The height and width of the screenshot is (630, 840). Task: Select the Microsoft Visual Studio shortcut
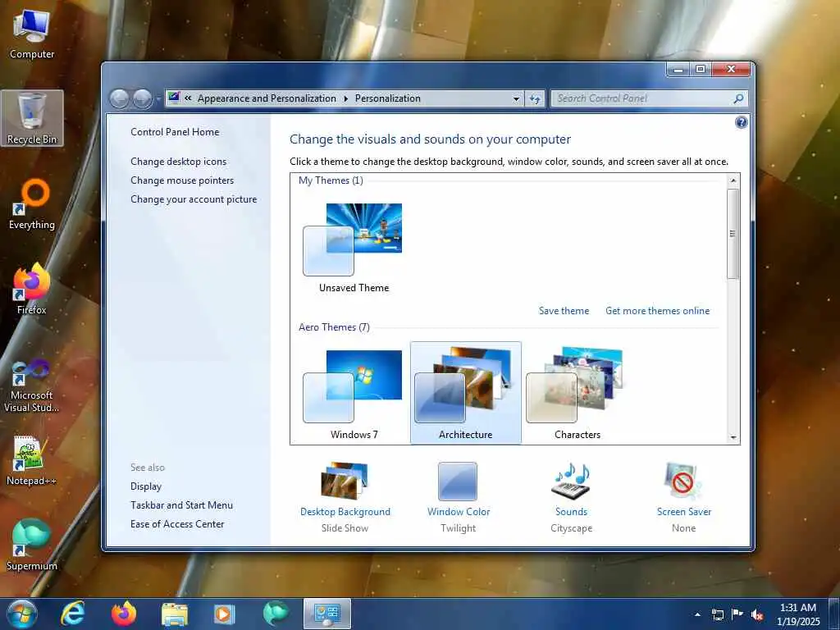pyautogui.click(x=32, y=386)
